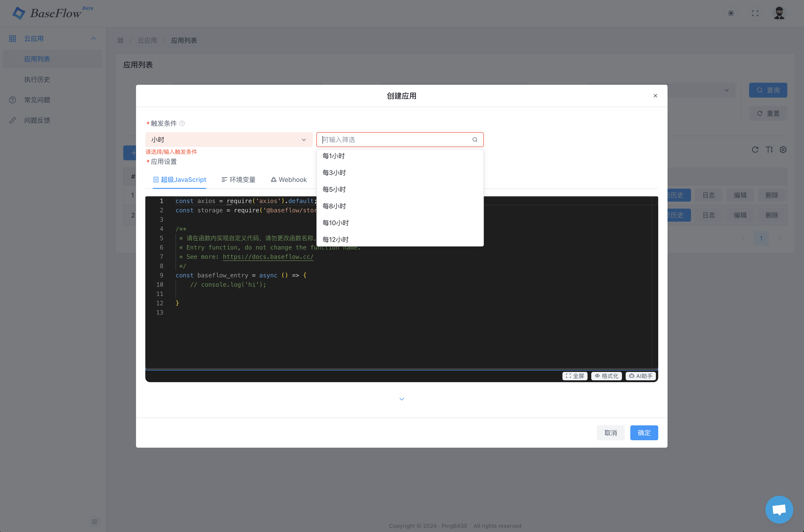
Task: Click row 2's 删除 button
Action: (x=771, y=215)
